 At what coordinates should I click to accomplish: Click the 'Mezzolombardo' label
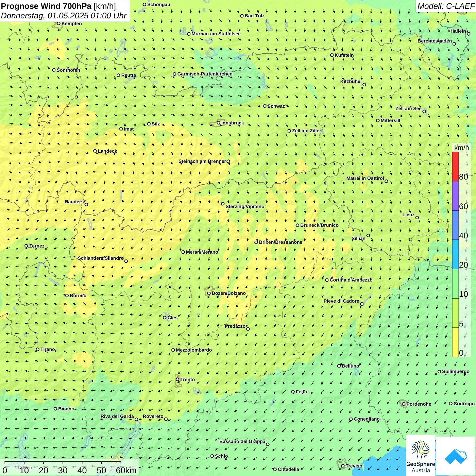pos(194,350)
